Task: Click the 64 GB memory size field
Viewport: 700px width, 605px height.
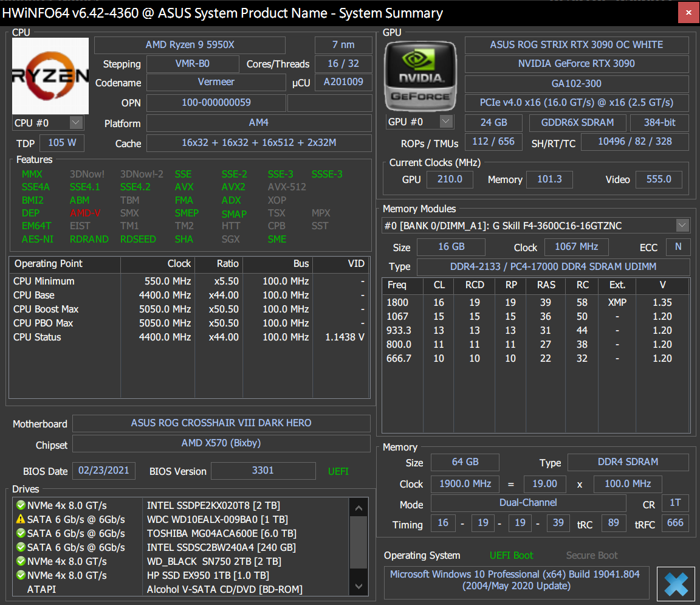Action: 465,462
